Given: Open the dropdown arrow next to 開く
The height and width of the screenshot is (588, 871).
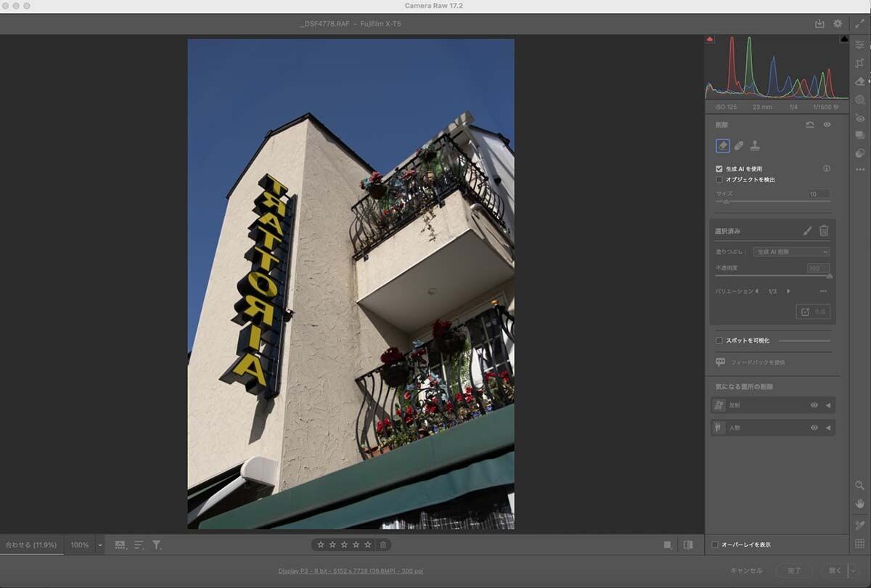Looking at the screenshot, I should (853, 571).
